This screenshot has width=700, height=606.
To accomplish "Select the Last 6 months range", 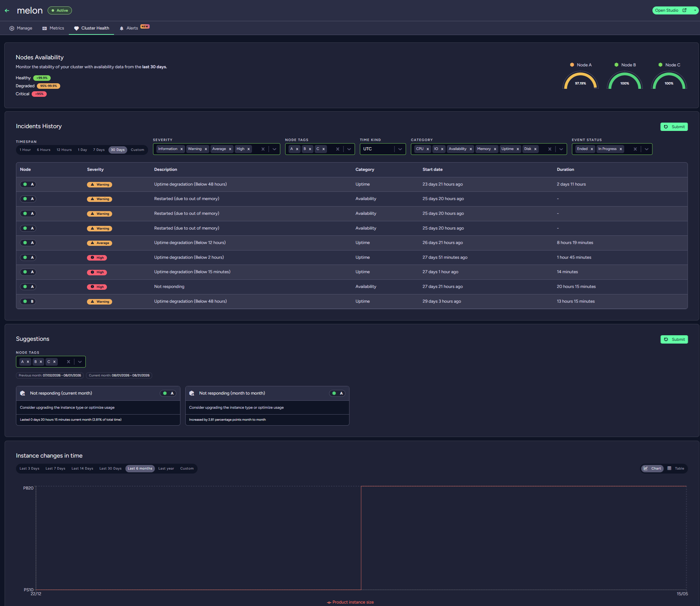I will point(140,469).
